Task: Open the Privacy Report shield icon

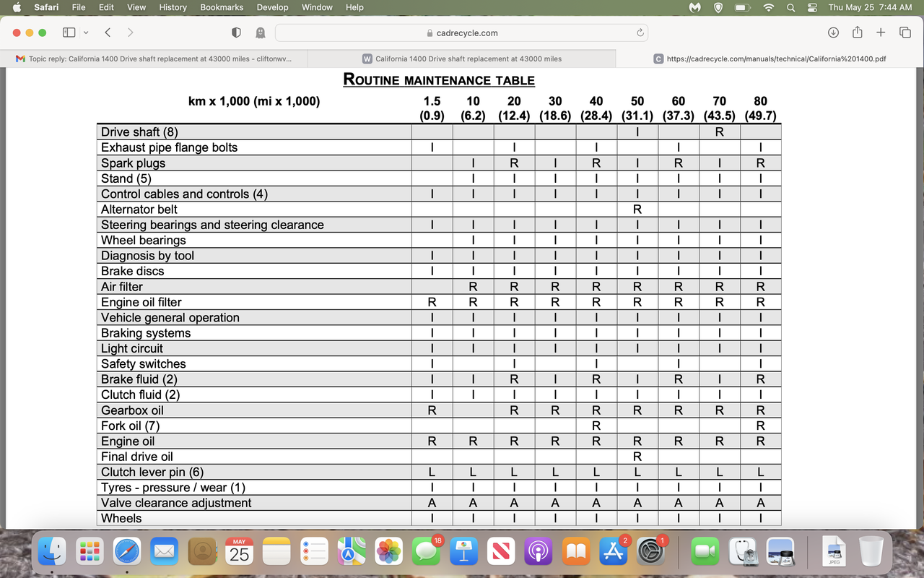Action: 236,33
